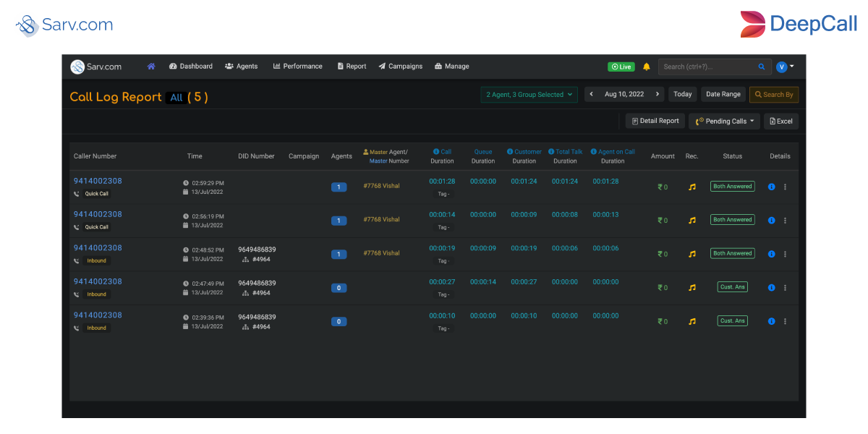The width and height of the screenshot is (868, 434).
Task: Open the Dashboard menu item
Action: tap(190, 66)
